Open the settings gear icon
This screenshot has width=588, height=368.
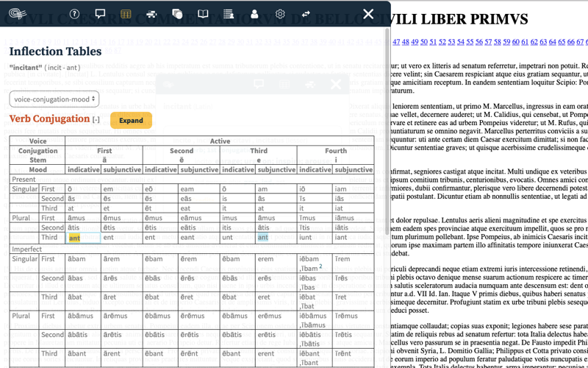tap(280, 14)
